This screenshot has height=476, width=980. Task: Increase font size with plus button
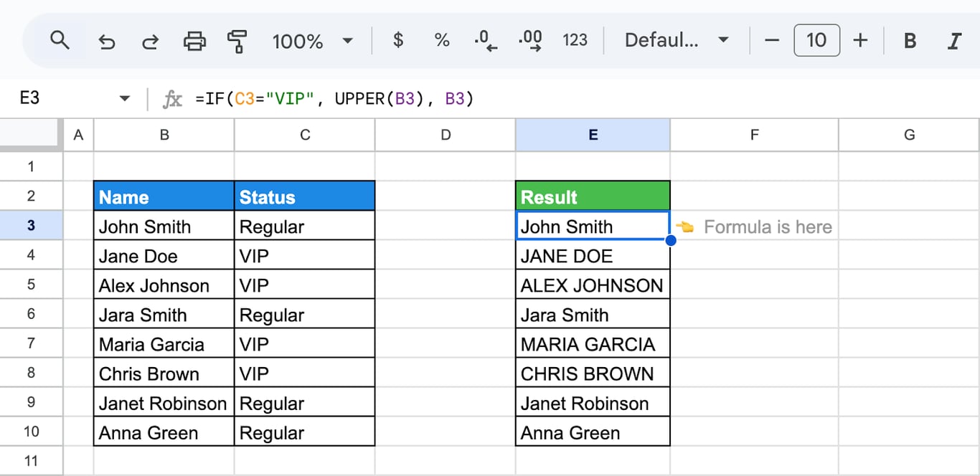click(x=860, y=41)
